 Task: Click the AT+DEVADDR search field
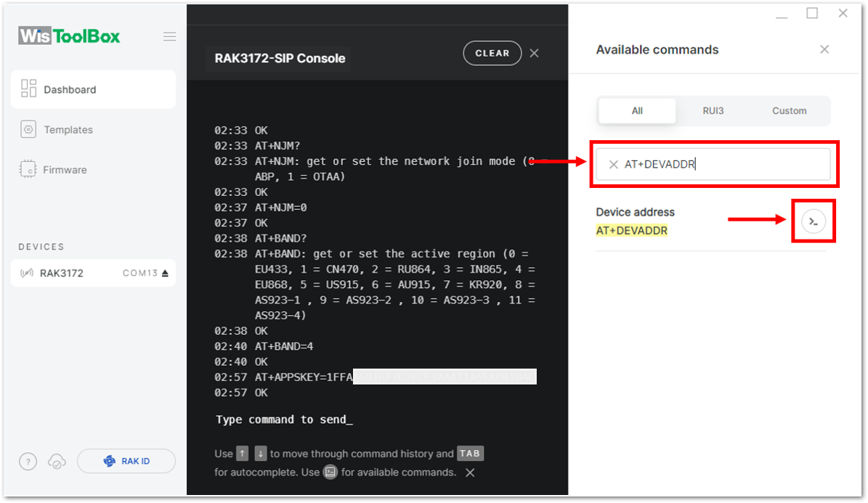click(x=713, y=164)
